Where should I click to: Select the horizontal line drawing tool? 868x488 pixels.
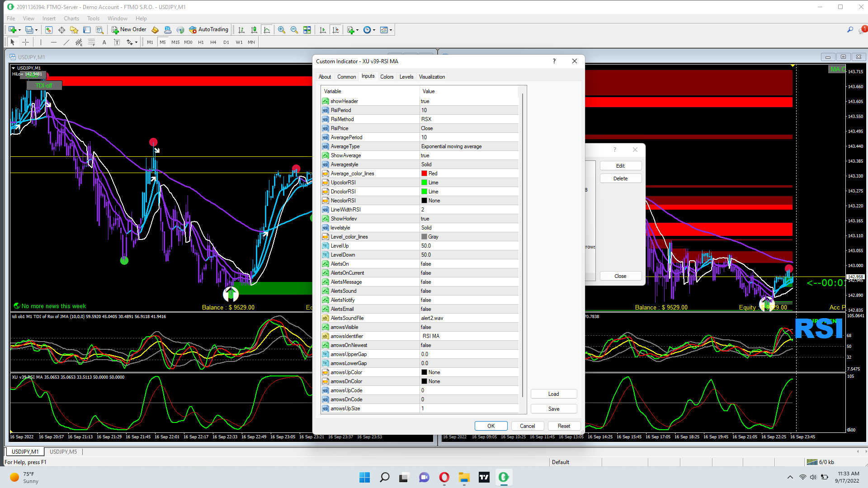point(54,42)
